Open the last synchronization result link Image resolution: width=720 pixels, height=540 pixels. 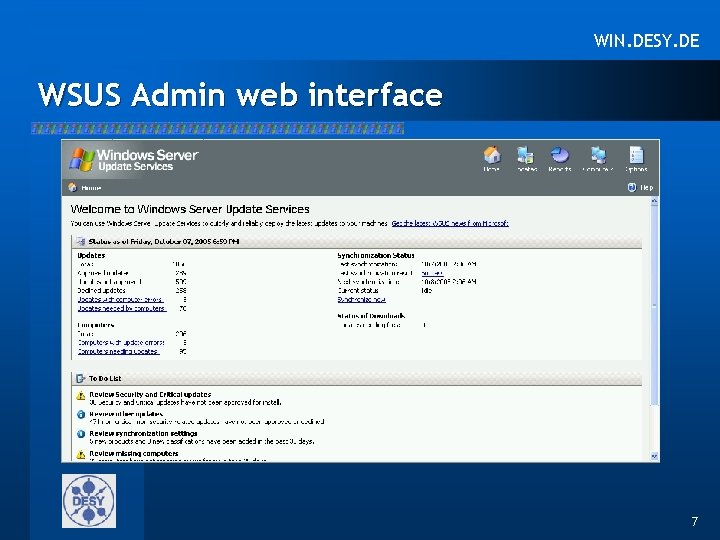[x=432, y=273]
